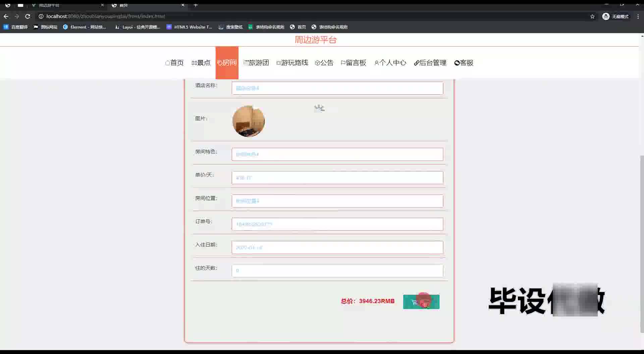The image size is (644, 354).
Task: Go back using the browser back arrow
Action: (6, 16)
